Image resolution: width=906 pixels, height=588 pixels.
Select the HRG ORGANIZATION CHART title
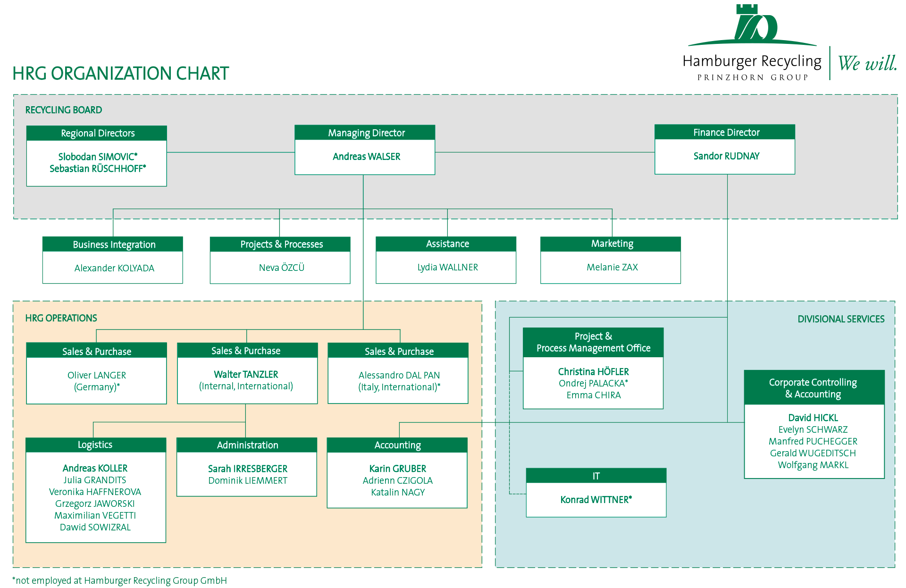pos(120,74)
